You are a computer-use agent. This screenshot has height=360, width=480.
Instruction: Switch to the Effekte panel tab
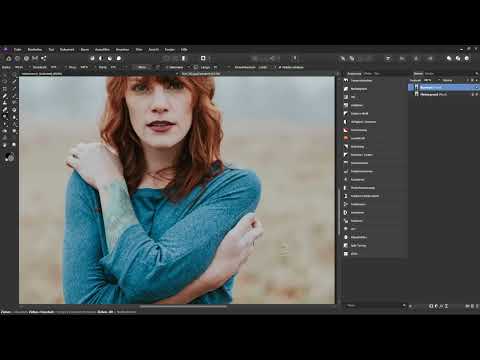[x=368, y=73]
